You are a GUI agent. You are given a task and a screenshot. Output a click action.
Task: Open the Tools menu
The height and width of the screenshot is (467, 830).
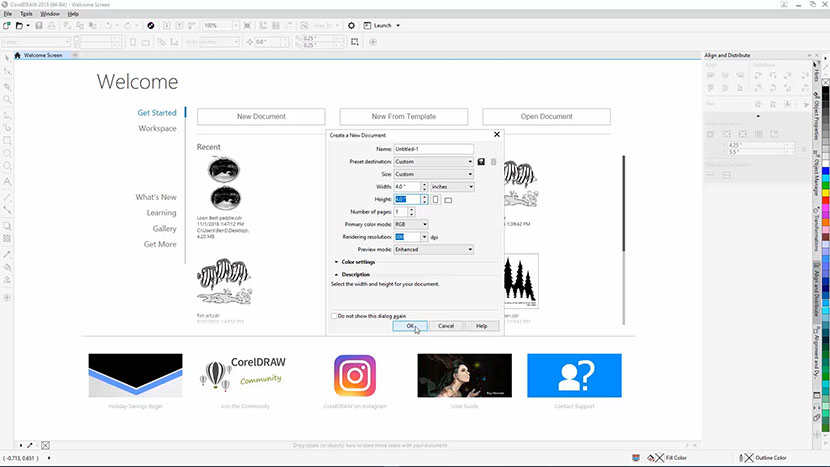[26, 14]
